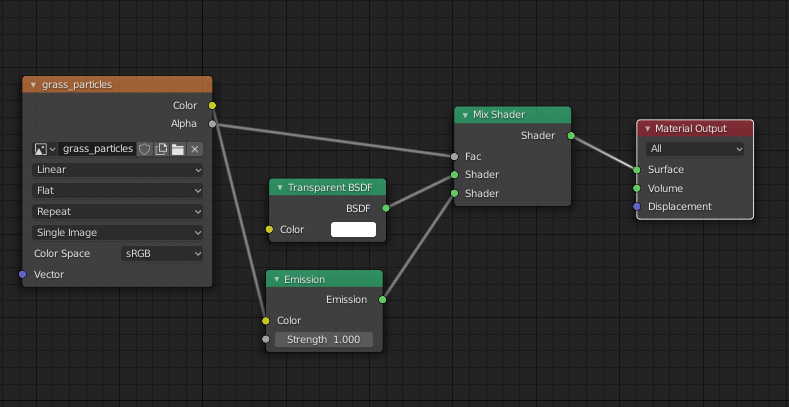Viewport: 789px width, 407px height.
Task: Click the Color output socket of grass_particles
Action: point(212,106)
